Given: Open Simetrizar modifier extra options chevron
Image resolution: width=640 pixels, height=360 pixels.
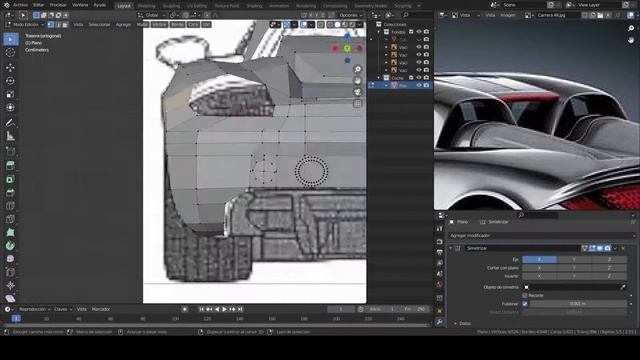Looking at the screenshot, I should point(616,248).
